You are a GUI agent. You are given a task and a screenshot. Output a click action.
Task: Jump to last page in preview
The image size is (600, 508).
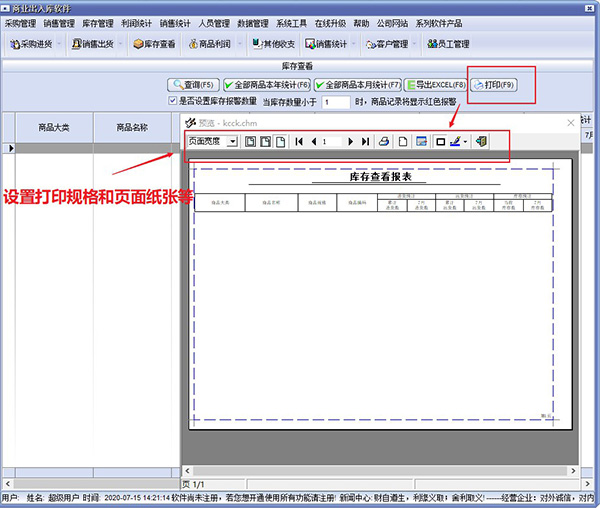[365, 142]
